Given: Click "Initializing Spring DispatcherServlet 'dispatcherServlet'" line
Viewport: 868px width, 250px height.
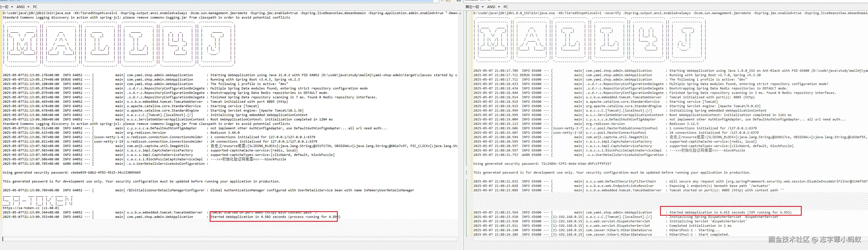Looking at the screenshot, I should click(626, 217).
